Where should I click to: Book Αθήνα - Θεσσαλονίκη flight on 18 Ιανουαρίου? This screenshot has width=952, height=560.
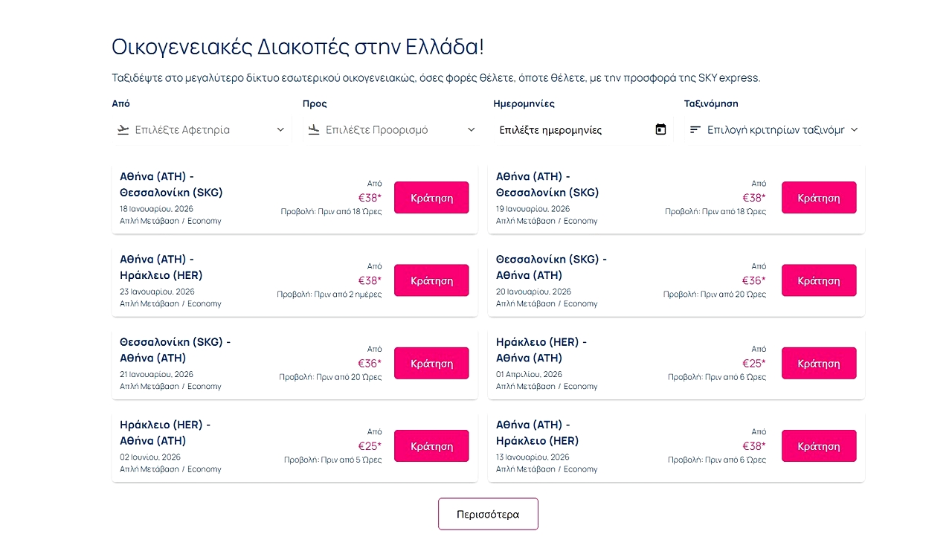tap(431, 198)
